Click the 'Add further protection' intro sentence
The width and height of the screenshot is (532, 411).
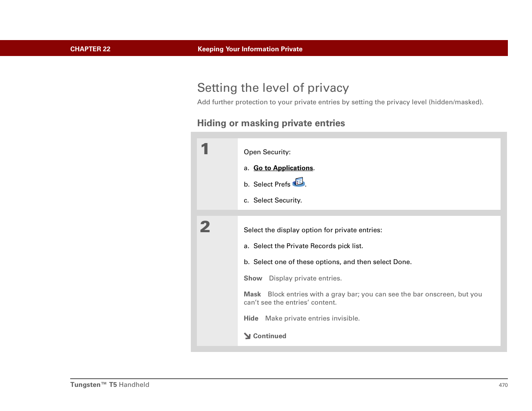click(x=340, y=102)
